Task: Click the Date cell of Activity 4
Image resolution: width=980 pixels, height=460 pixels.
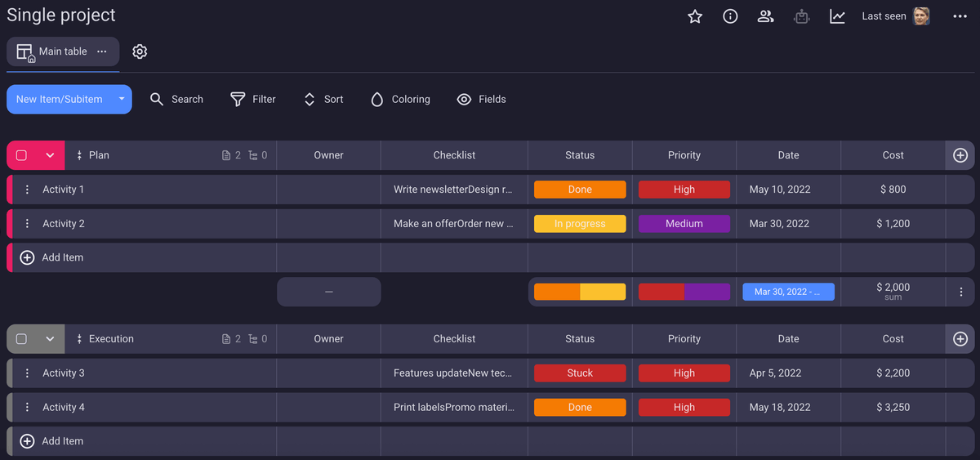Action: point(780,408)
